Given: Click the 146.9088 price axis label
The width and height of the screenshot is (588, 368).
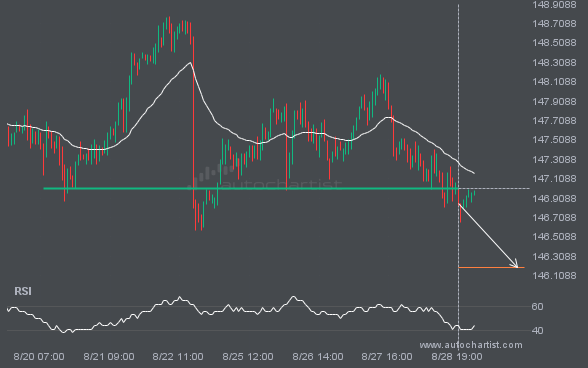Looking at the screenshot, I should pos(554,198).
